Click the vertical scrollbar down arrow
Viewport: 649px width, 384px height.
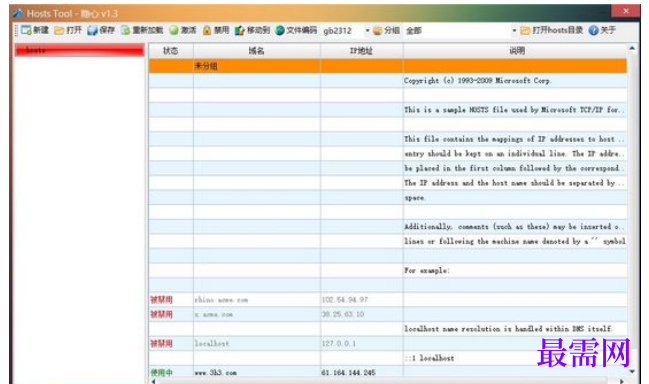(632, 372)
